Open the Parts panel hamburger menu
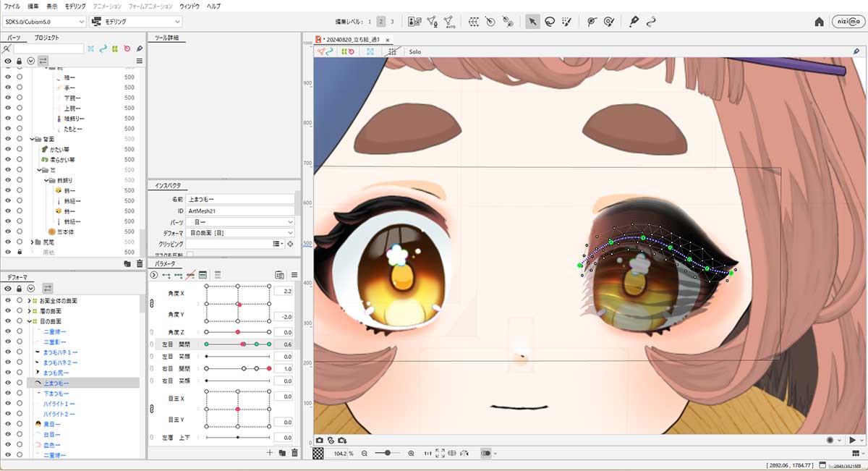The width and height of the screenshot is (868, 471). pyautogui.click(x=140, y=61)
